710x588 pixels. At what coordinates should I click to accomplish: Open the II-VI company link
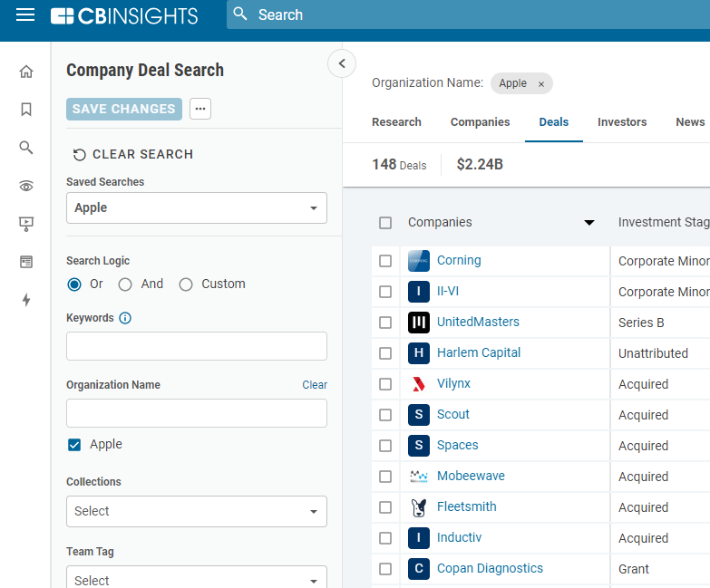(x=448, y=291)
